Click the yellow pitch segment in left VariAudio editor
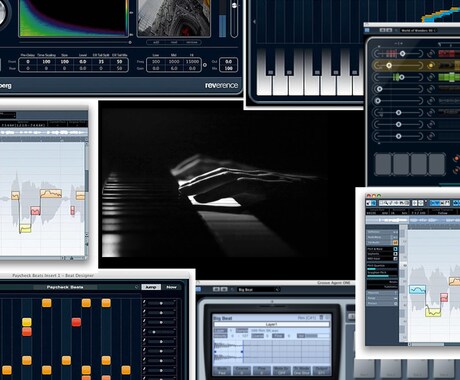The image size is (460, 380). point(25,229)
